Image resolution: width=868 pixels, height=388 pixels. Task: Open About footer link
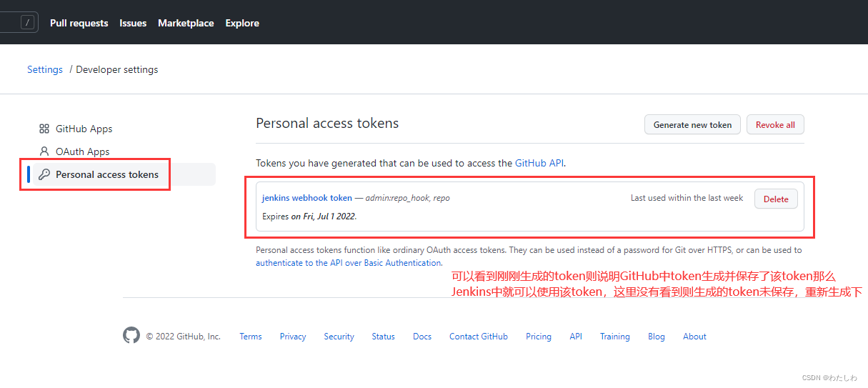694,337
